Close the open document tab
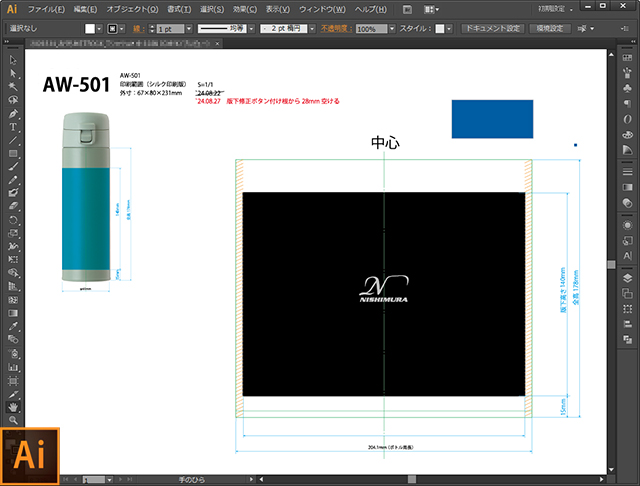 [218, 43]
